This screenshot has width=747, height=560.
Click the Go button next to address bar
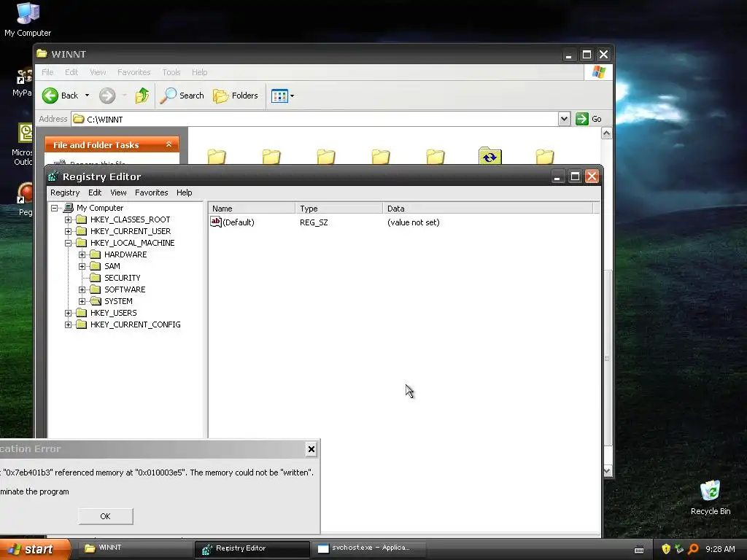pos(589,119)
